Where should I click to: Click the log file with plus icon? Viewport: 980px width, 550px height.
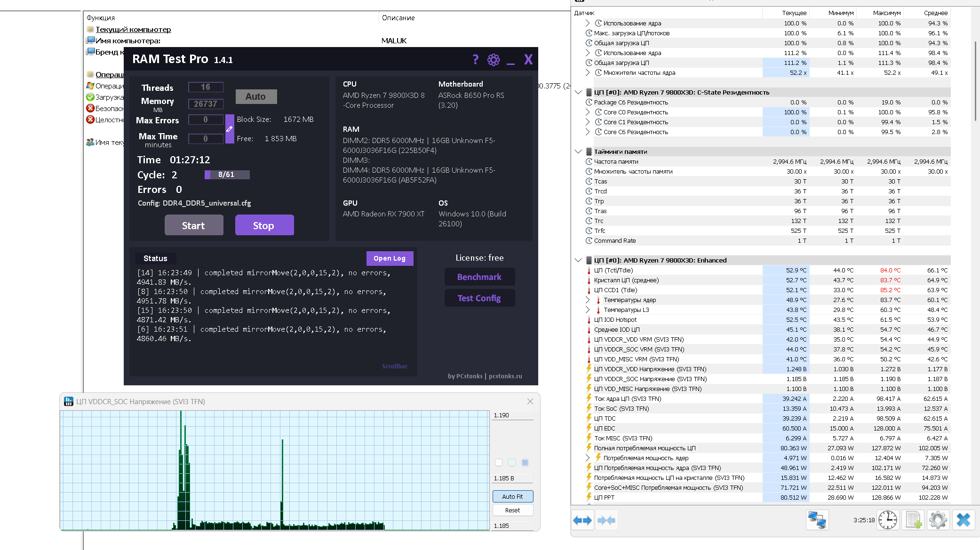tap(913, 520)
